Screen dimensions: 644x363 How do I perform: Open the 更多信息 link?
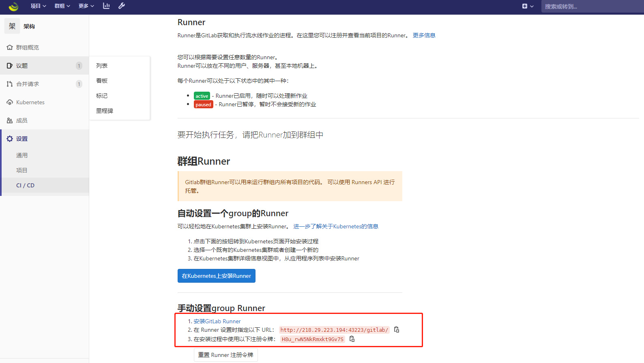424,35
